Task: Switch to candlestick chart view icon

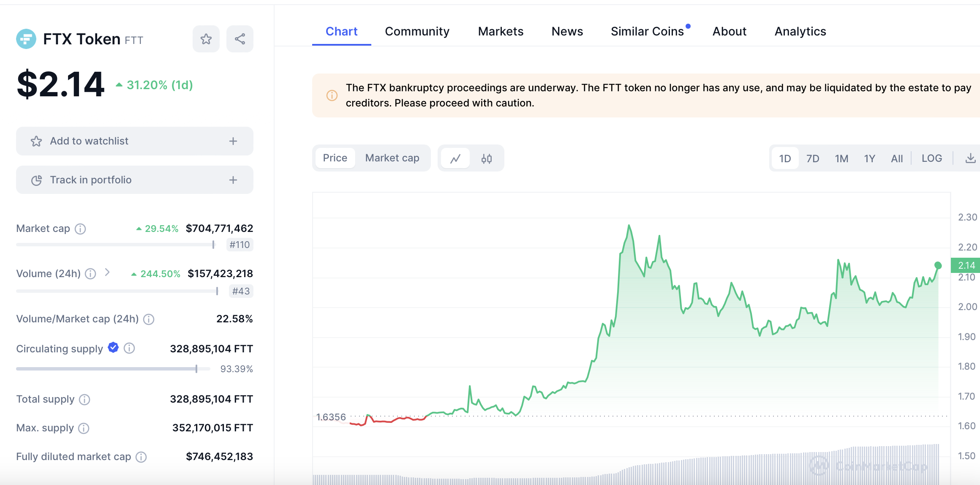Action: click(487, 158)
